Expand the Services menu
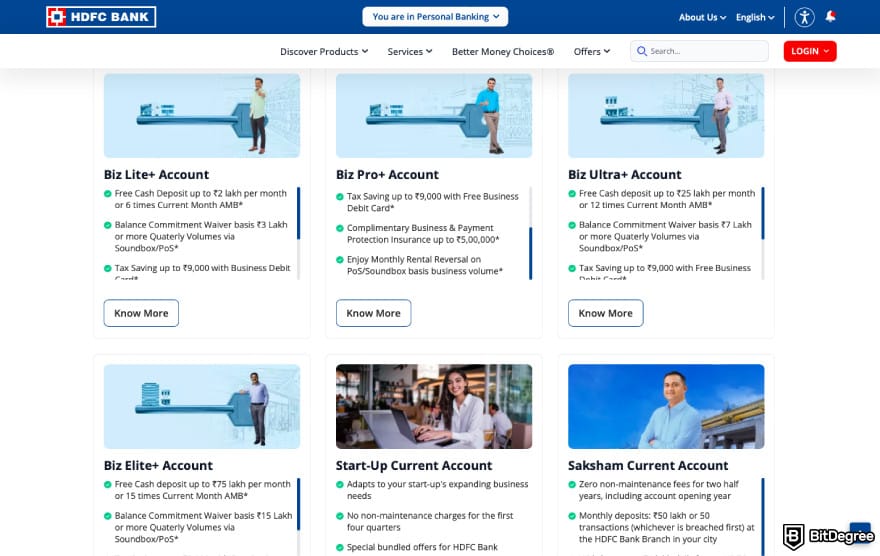 coord(410,52)
